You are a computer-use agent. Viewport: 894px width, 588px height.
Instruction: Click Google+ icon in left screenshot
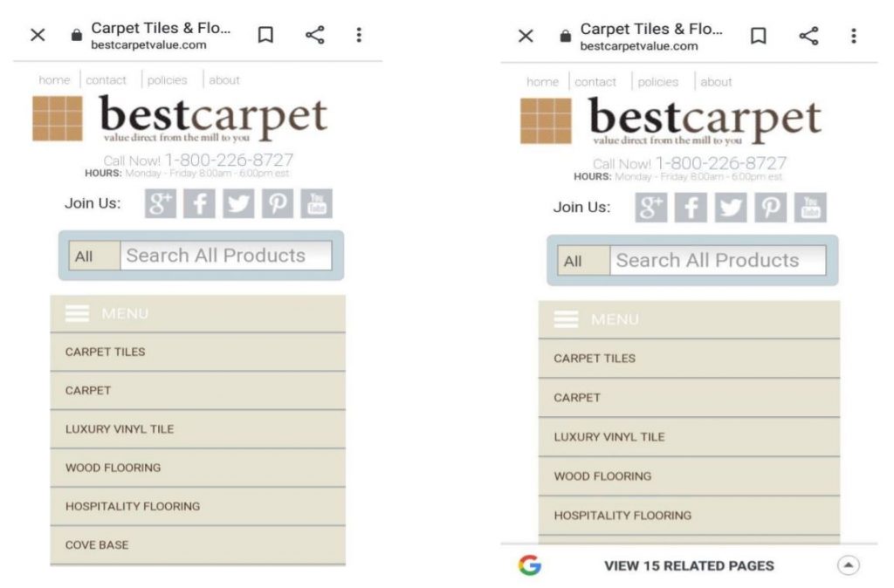[x=161, y=203]
